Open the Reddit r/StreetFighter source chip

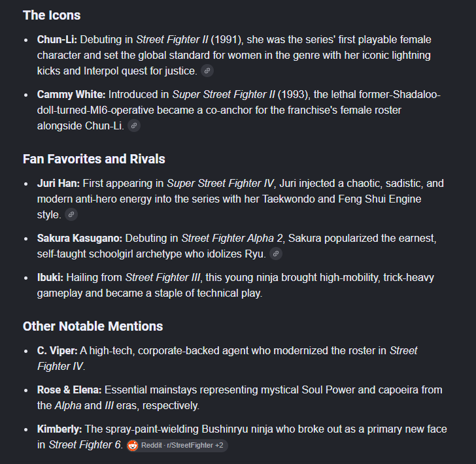click(177, 446)
